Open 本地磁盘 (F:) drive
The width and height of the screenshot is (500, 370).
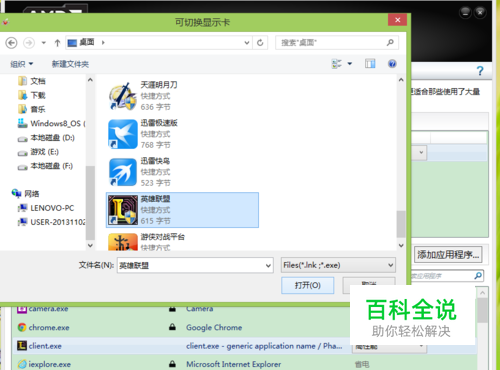point(45,166)
